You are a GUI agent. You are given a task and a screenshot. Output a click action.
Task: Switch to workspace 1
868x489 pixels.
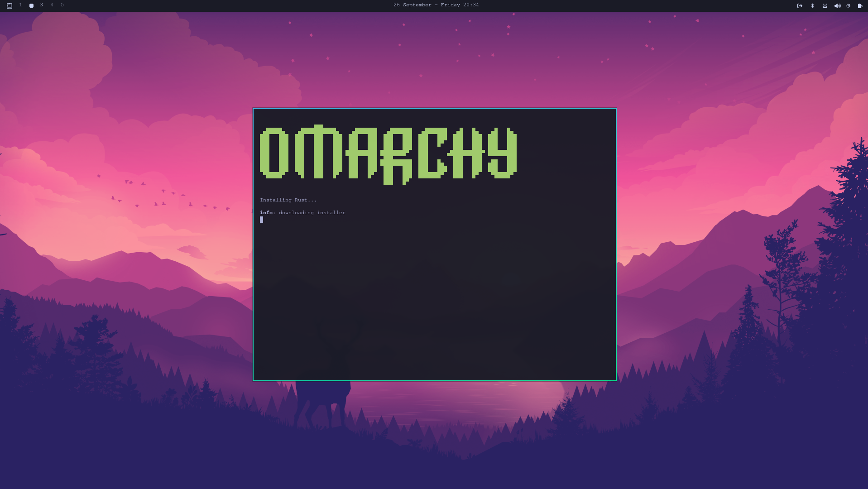(20, 5)
